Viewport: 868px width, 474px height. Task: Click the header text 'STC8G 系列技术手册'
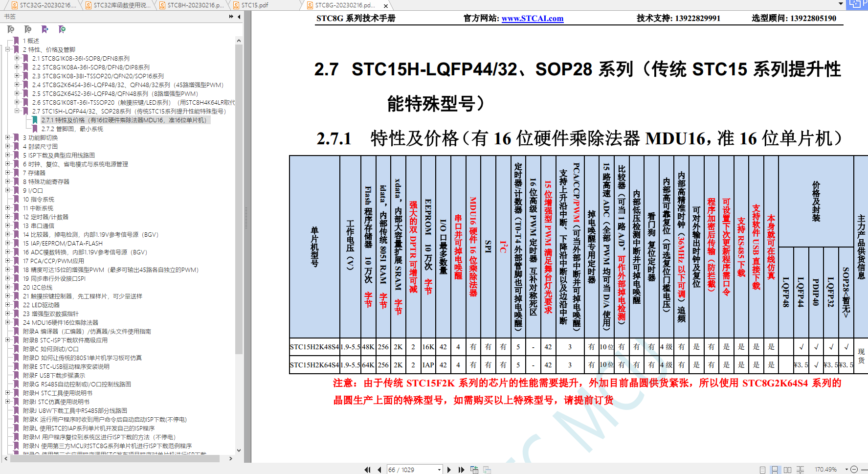tap(356, 19)
